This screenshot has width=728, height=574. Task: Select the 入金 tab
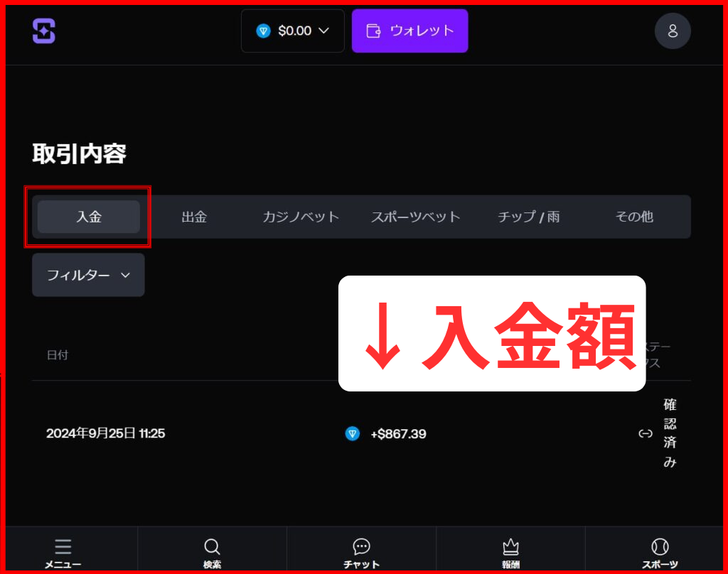(89, 217)
